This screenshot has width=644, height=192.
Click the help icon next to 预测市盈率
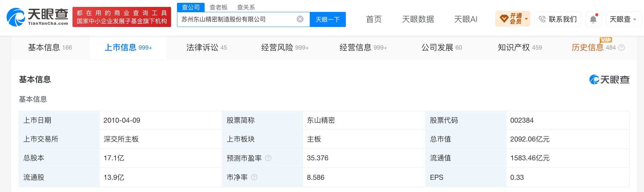[268, 158]
